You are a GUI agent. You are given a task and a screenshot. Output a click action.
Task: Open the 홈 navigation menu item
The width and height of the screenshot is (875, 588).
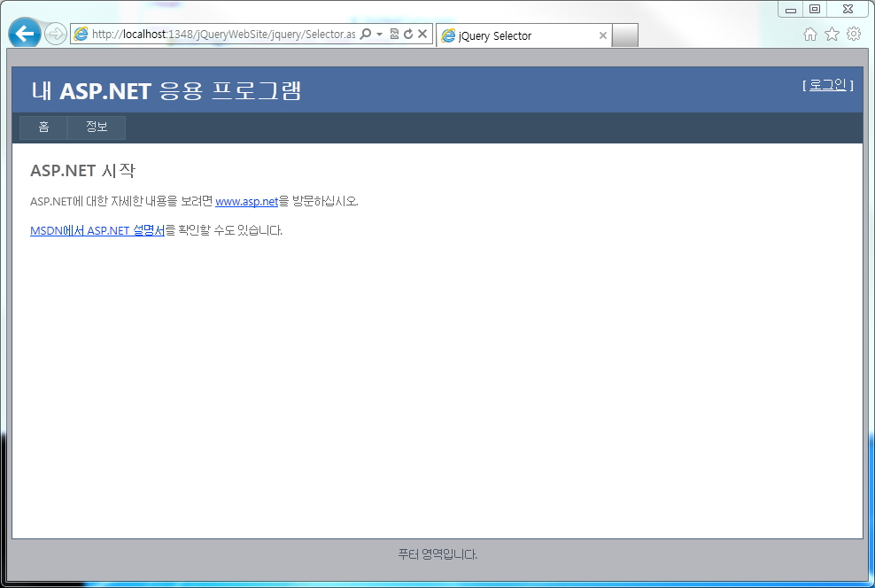[43, 128]
